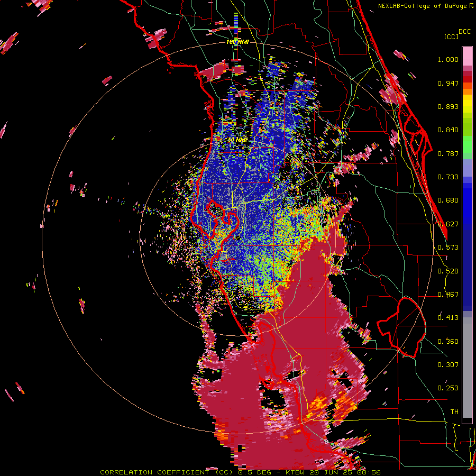This screenshot has height=476, width=476.
Task: Pick the light pink top color-bar segment
Action: point(467,57)
